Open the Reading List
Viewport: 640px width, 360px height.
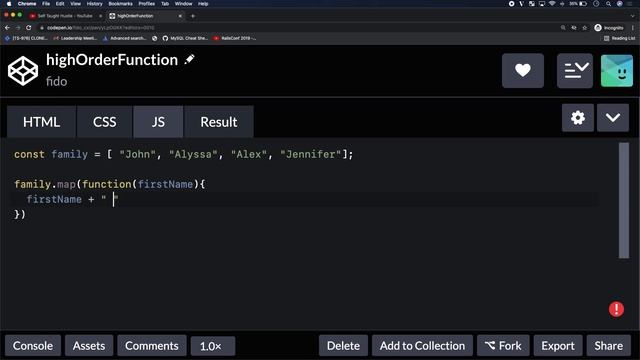tap(619, 38)
